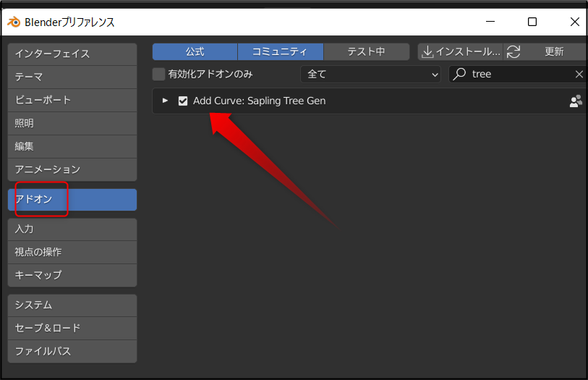The height and width of the screenshot is (380, 588).
Task: Open the キーマップ section
Action: 72,275
